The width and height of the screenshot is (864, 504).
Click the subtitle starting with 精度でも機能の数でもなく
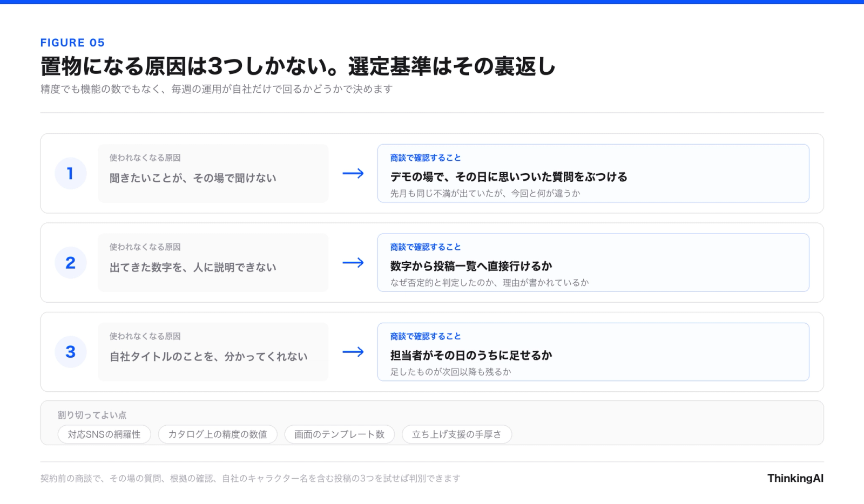217,89
